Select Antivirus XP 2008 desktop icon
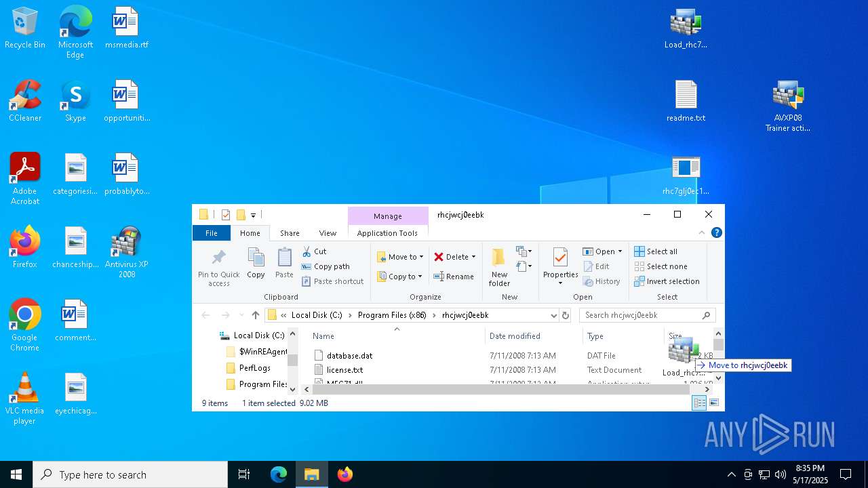868x488 pixels. tap(126, 253)
